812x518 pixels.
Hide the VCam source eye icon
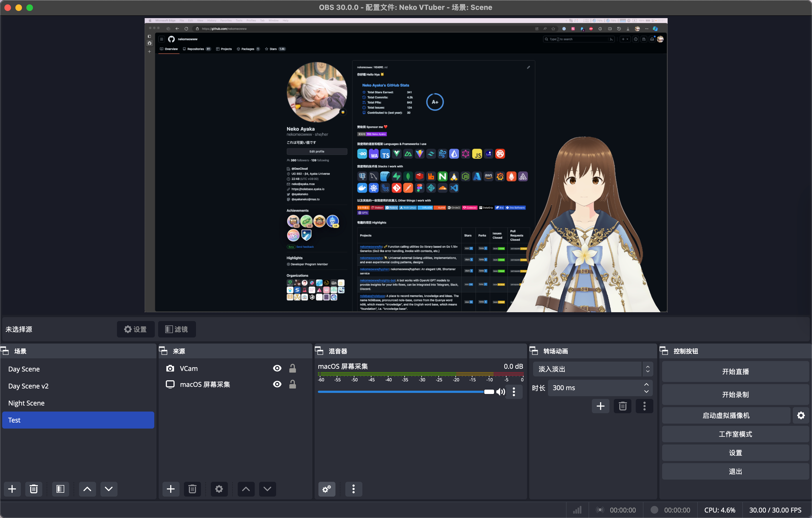[277, 368]
